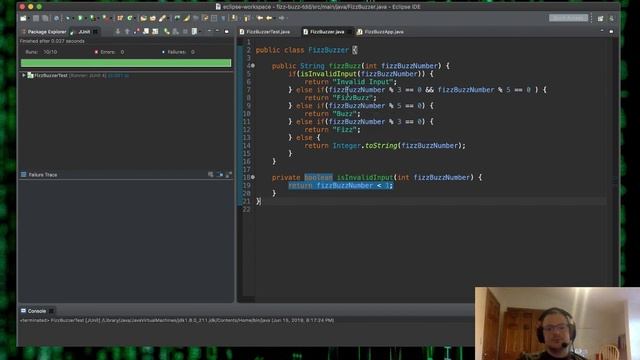Click the isInvalidInput method name on line 18

(364, 177)
